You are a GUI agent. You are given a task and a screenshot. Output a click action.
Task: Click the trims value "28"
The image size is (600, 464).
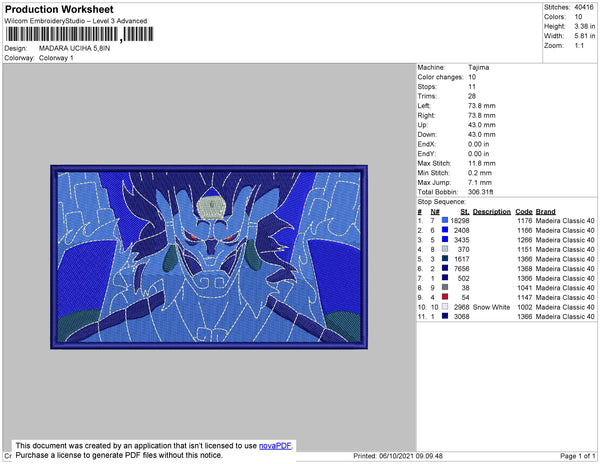(472, 96)
